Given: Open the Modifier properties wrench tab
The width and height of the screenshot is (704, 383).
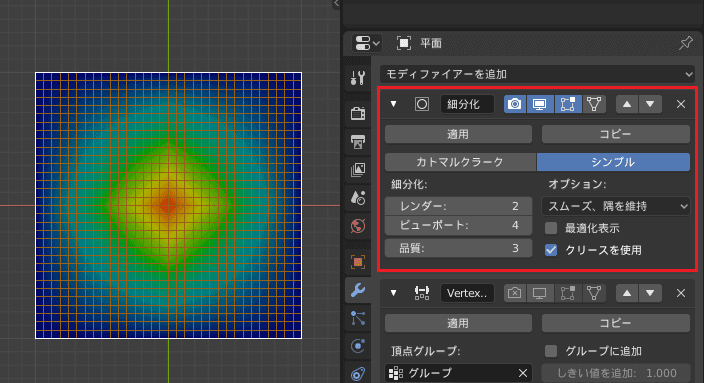Looking at the screenshot, I should tap(358, 290).
